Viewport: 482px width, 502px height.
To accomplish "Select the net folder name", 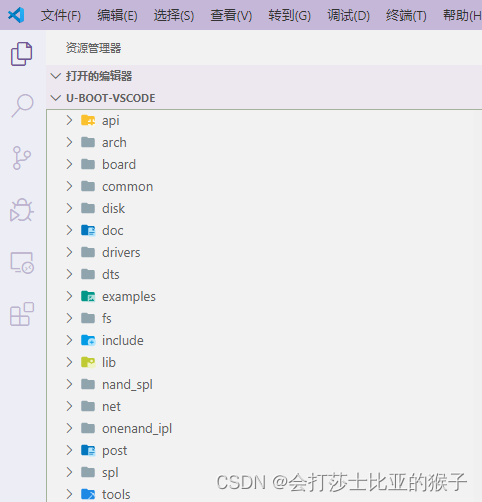I will [111, 407].
